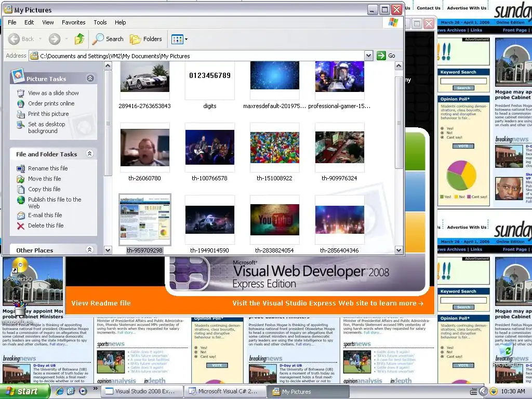Viewport: 532px width, 399px height.
Task: Select the truck thumbnail th-1949014590
Action: 210,220
